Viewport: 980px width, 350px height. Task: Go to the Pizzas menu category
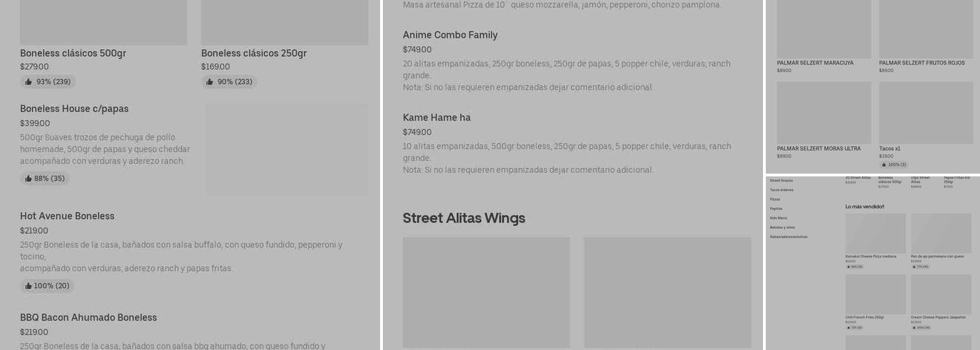click(775, 199)
